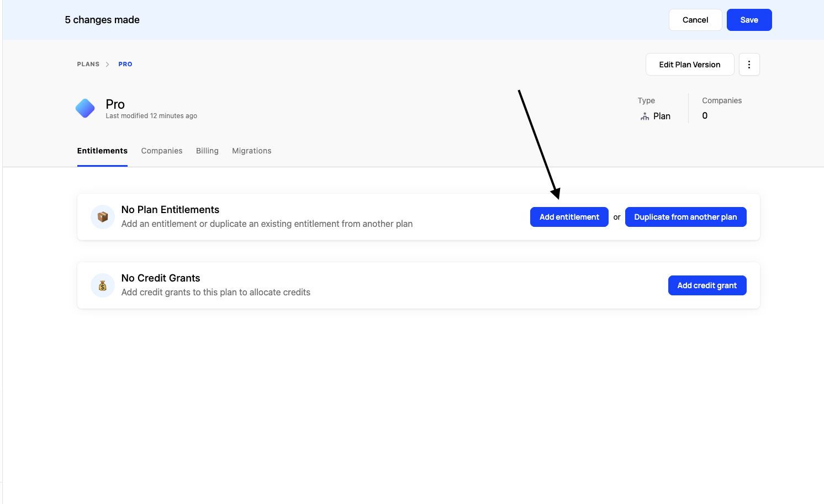Go to the Billing tab
The height and width of the screenshot is (504, 824).
(207, 151)
